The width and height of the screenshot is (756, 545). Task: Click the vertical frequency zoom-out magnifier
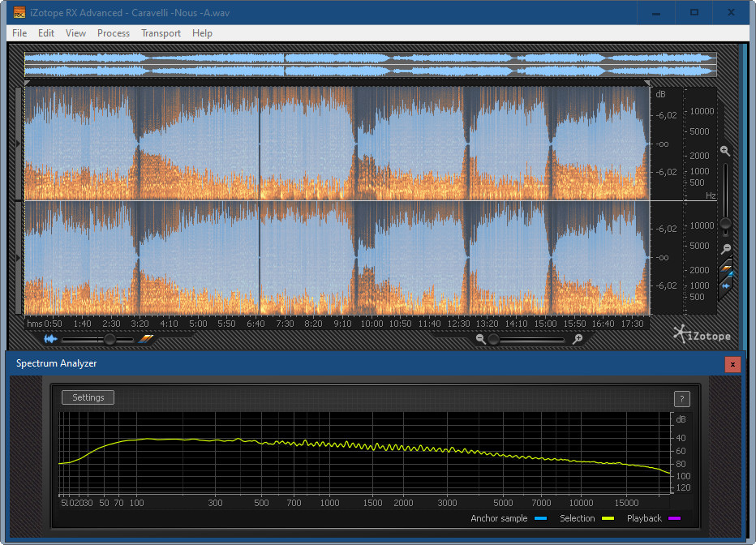click(725, 249)
